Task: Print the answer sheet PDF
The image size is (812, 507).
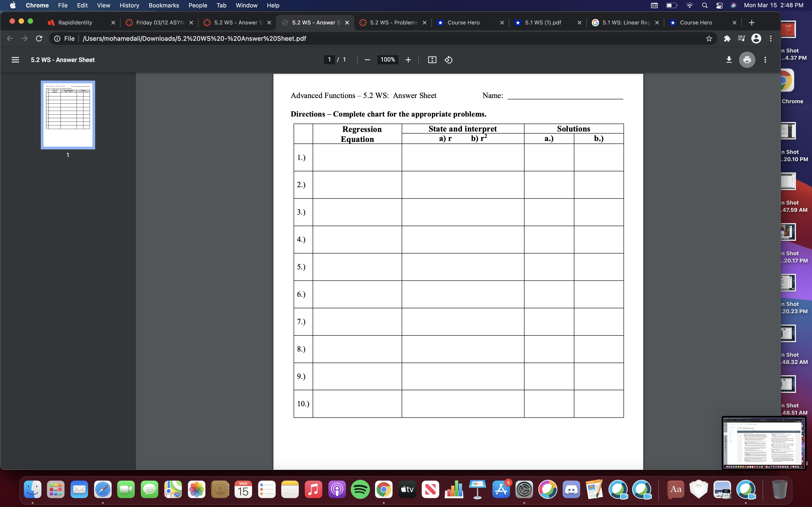Action: click(747, 60)
